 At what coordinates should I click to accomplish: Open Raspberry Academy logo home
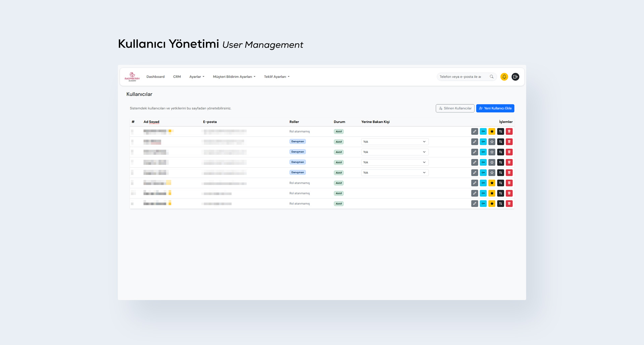pos(132,77)
